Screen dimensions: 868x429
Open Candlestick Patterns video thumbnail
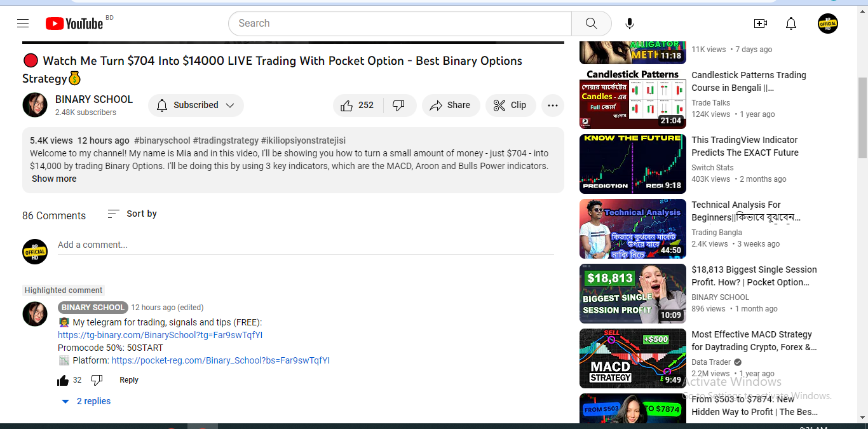click(x=633, y=99)
